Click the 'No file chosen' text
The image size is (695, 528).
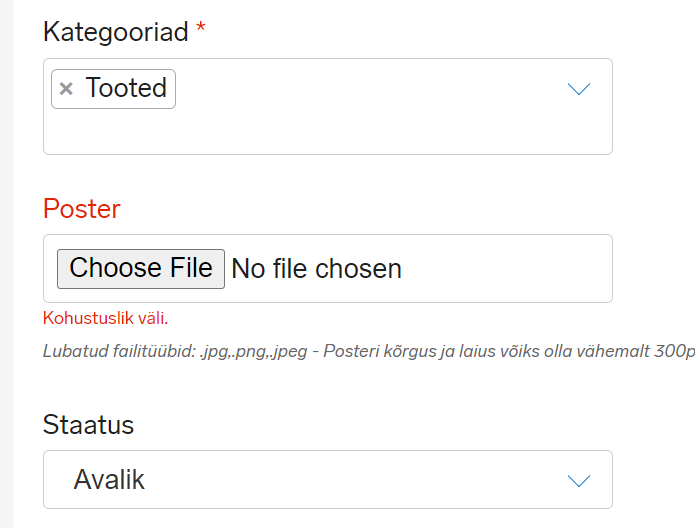pyautogui.click(x=316, y=269)
